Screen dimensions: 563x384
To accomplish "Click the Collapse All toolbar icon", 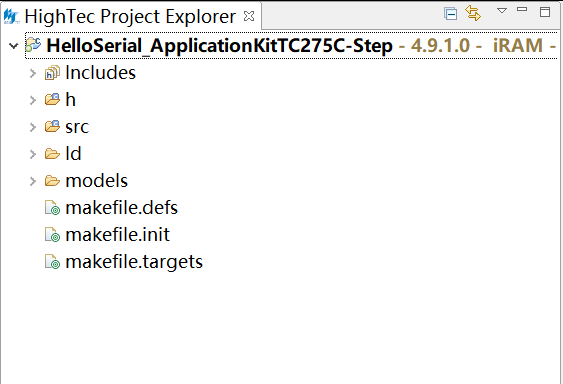I will tap(450, 14).
